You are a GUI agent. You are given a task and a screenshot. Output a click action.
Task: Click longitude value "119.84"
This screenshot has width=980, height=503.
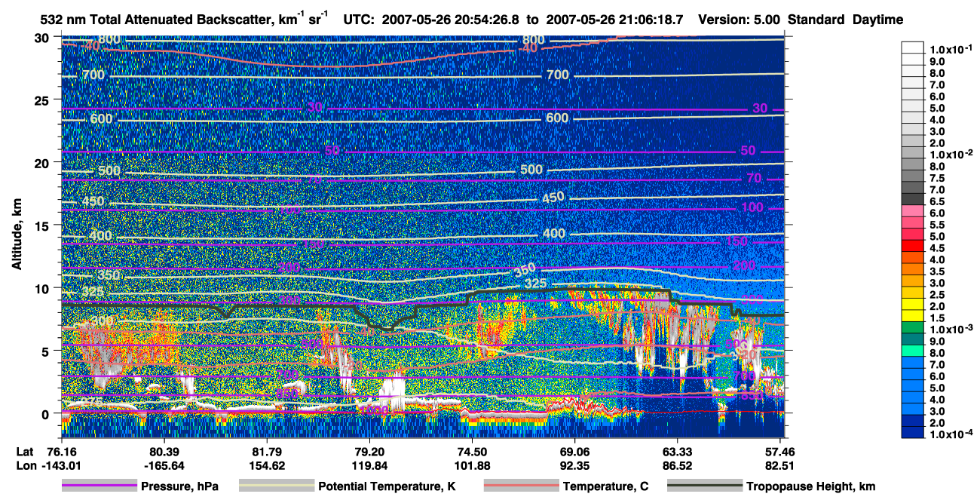369,465
